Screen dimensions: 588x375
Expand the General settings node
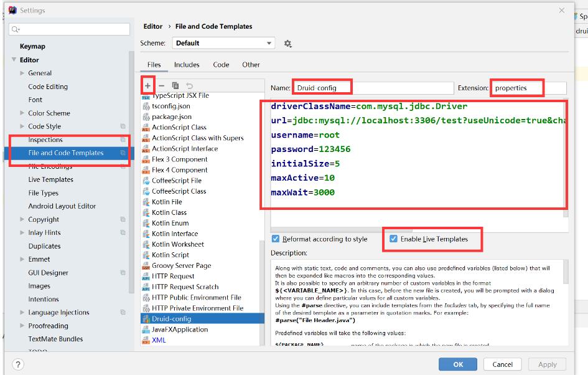pos(22,74)
